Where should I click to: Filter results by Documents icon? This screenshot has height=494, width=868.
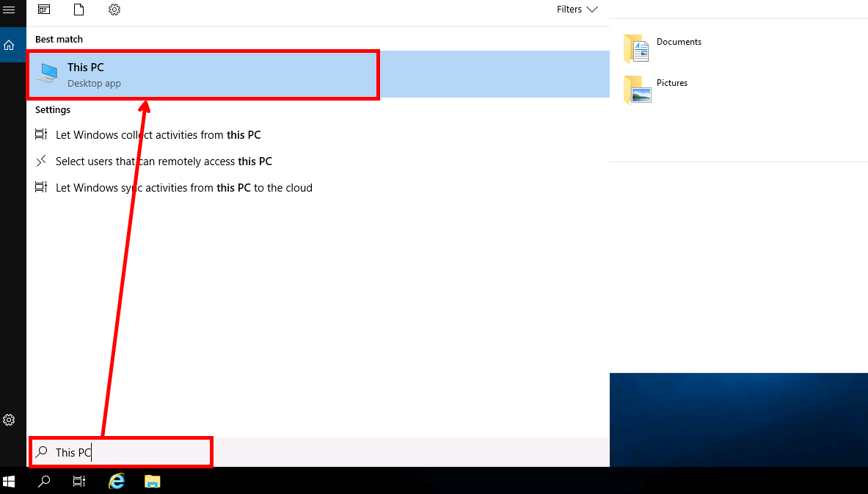[79, 10]
